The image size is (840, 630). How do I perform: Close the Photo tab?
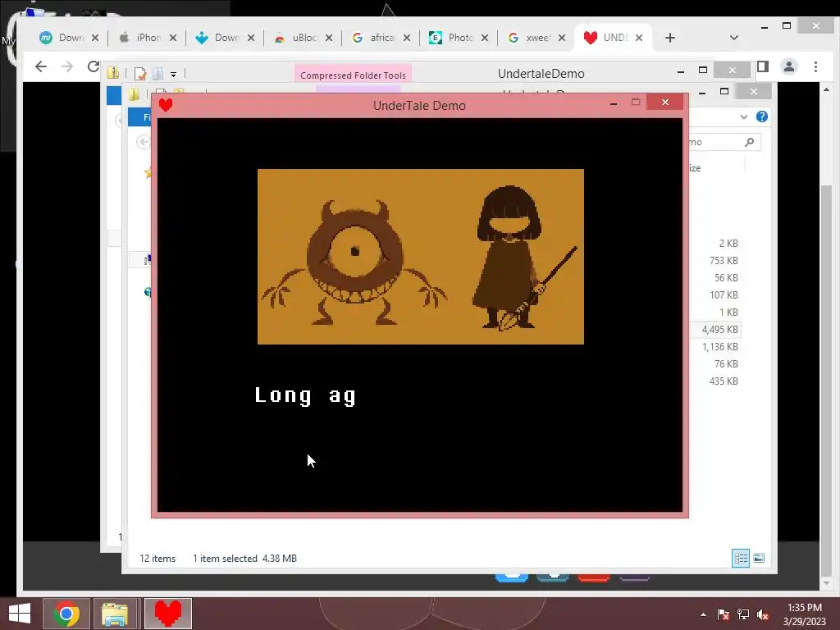(484, 38)
